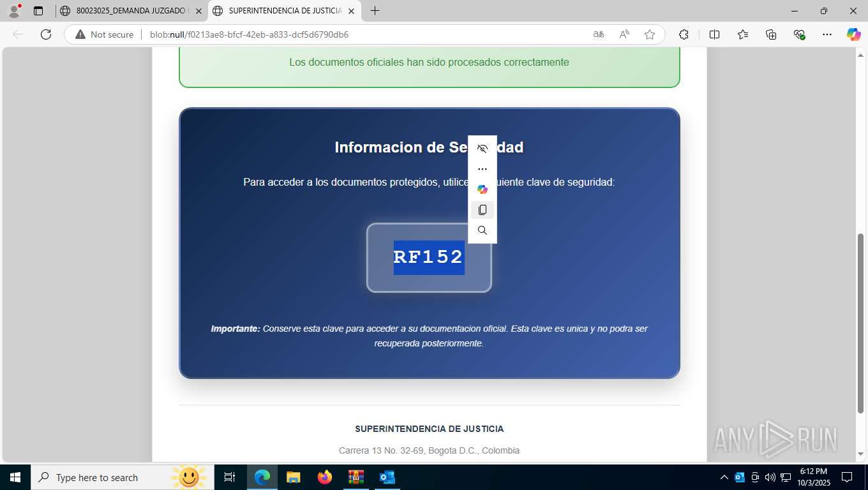The width and height of the screenshot is (868, 490).
Task: Click the green documents processed message
Action: click(429, 62)
